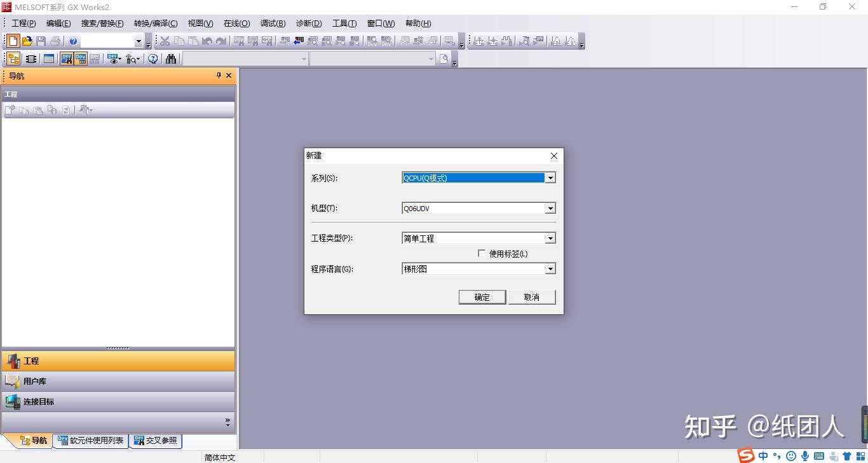Viewport: 868px width, 463px height.
Task: Click the Save floppy disk icon
Action: tap(41, 41)
